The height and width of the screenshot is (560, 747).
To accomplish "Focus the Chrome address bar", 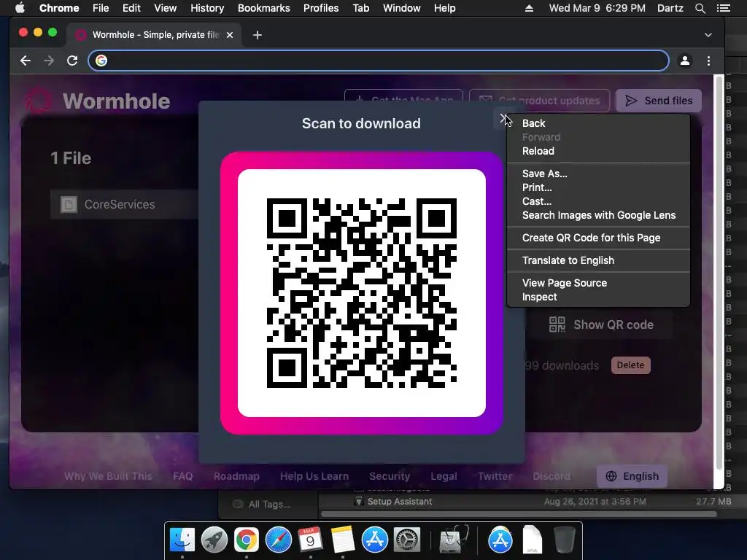I will click(379, 61).
